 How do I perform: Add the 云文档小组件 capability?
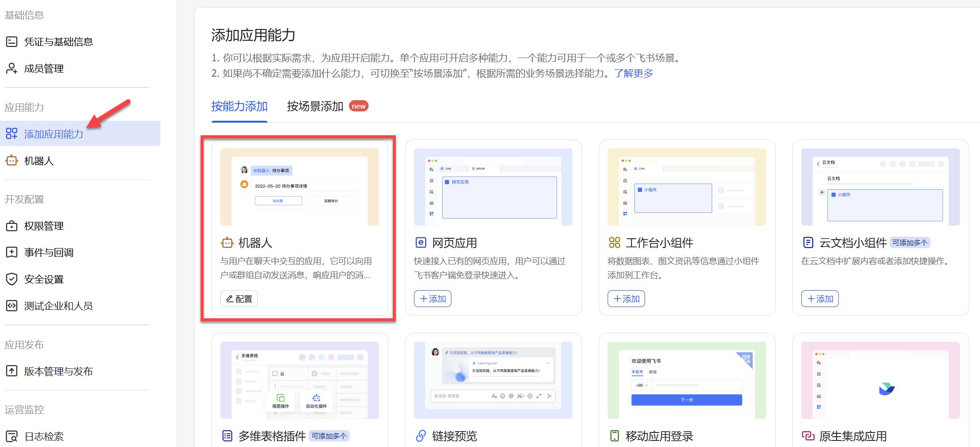(x=820, y=299)
